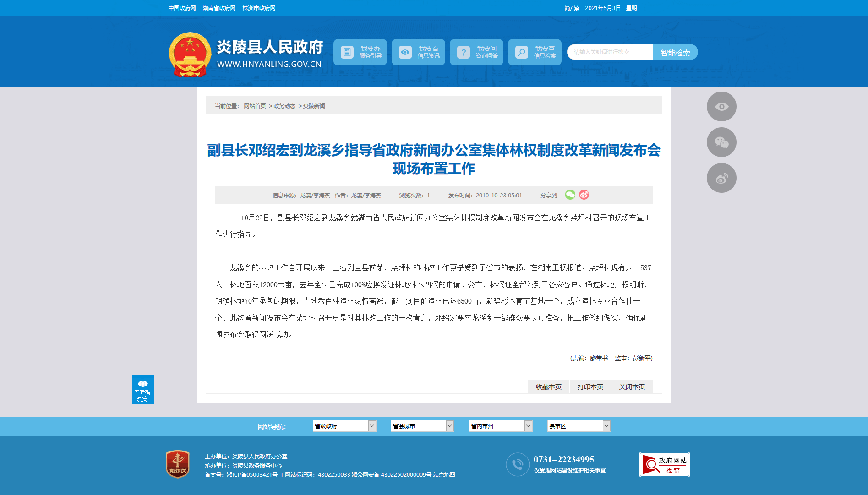
Task: Click 主办单位 炎陵县人民政府办公室 text
Action: (246, 457)
